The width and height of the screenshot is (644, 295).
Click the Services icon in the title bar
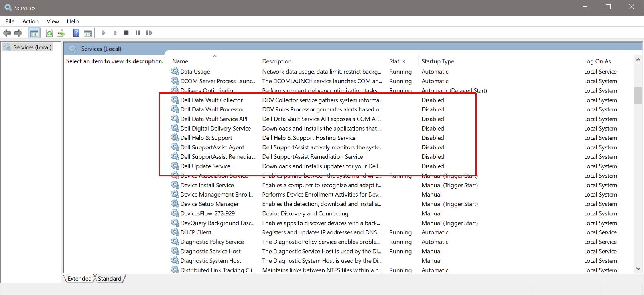point(8,8)
